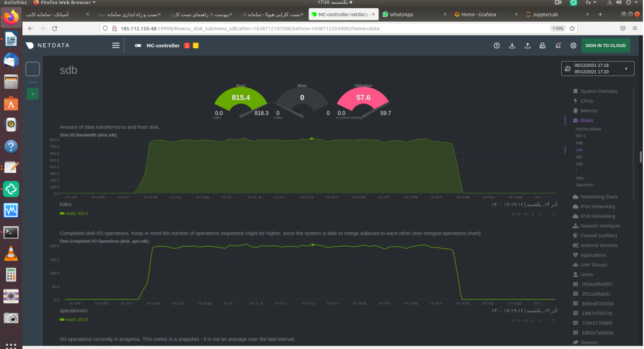Bookmark this page with star icon
Image resolution: width=644 pixels, height=349 pixels.
click(x=572, y=28)
